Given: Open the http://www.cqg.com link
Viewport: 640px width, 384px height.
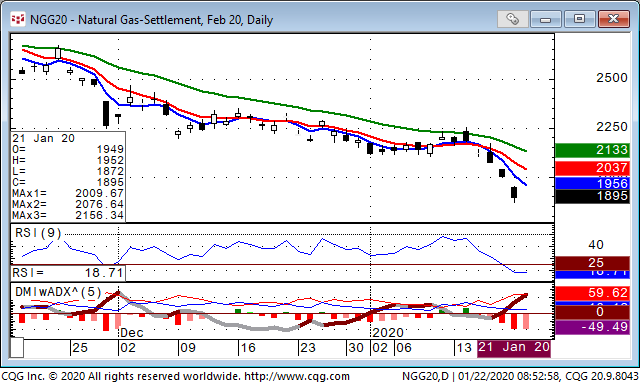Looking at the screenshot, I should 297,376.
